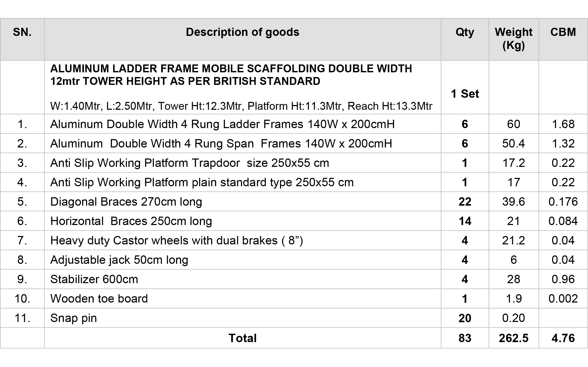Viewport: 588px width, 367px height.
Task: Select the 'Weight (Kg)' header cell
Action: pos(513,39)
